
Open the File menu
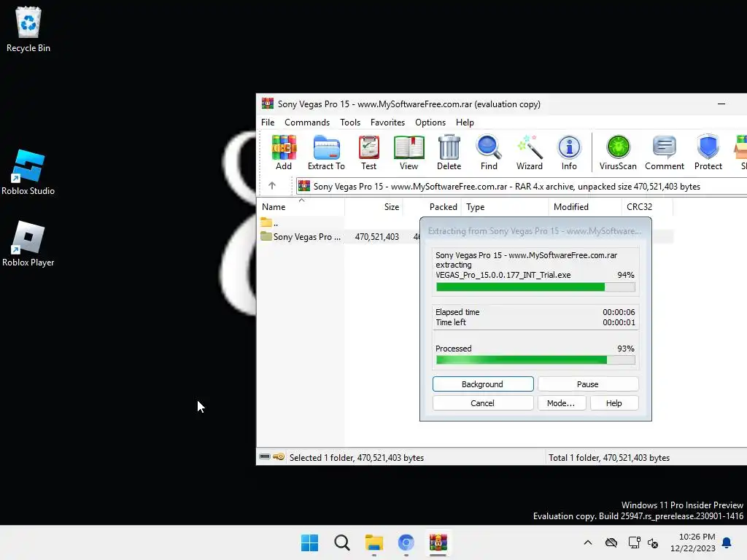(x=268, y=122)
